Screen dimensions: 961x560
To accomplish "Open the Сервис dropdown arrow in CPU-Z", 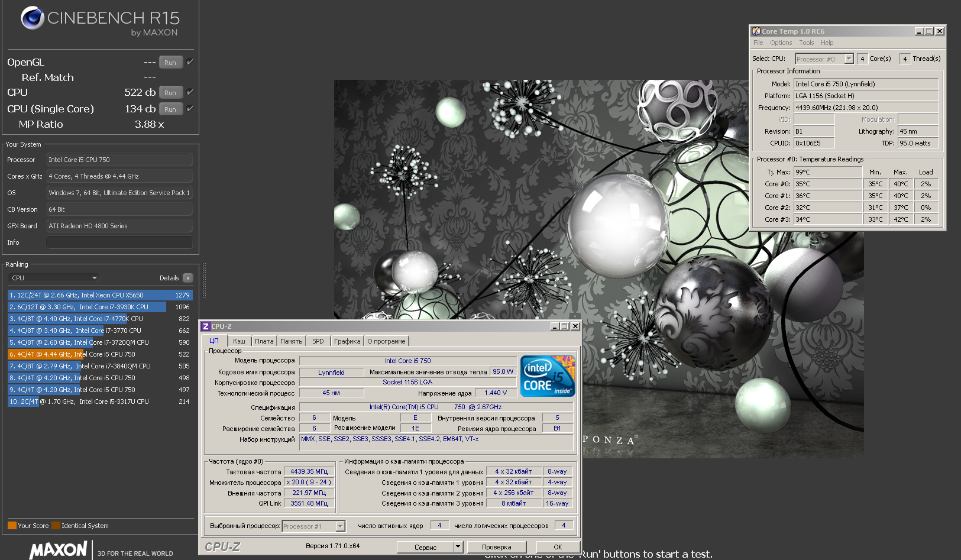I will pyautogui.click(x=458, y=547).
